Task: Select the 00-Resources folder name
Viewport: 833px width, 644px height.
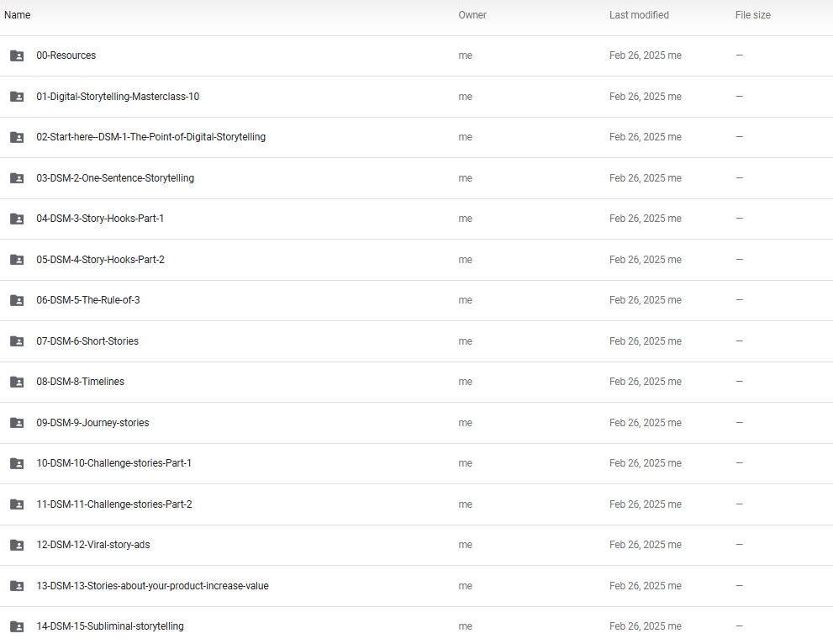Action: pyautogui.click(x=66, y=55)
